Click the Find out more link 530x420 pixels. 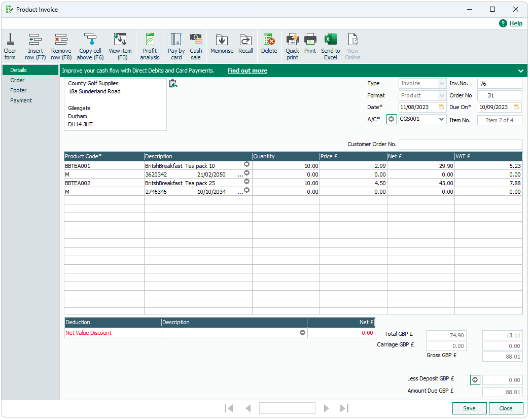click(x=247, y=71)
